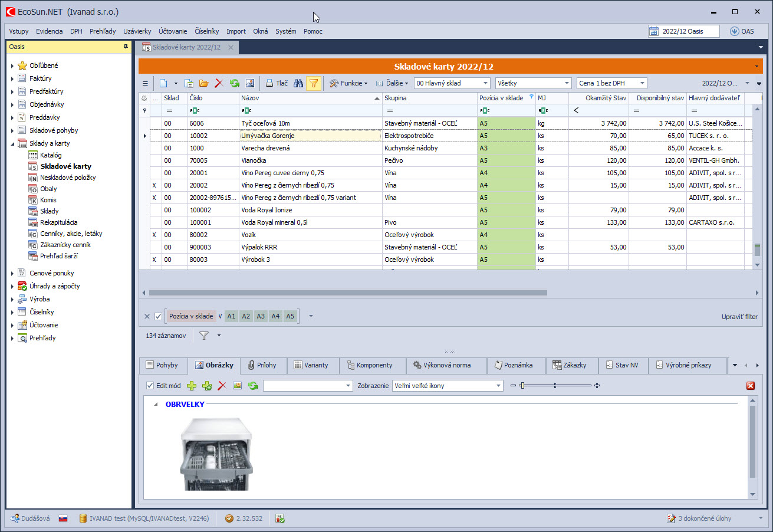Click the red X delete icon in main toolbar

click(x=219, y=84)
